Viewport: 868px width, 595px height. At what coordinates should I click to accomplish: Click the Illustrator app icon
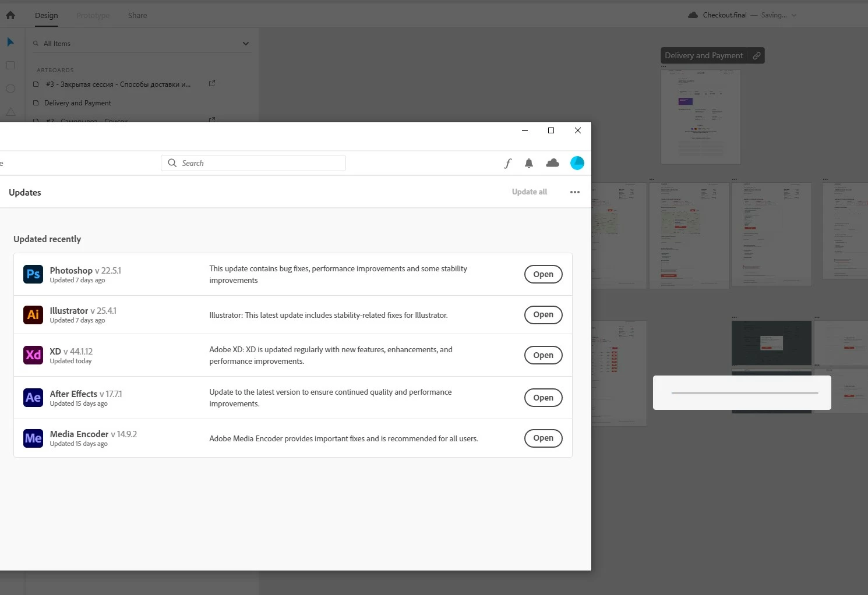coord(33,314)
